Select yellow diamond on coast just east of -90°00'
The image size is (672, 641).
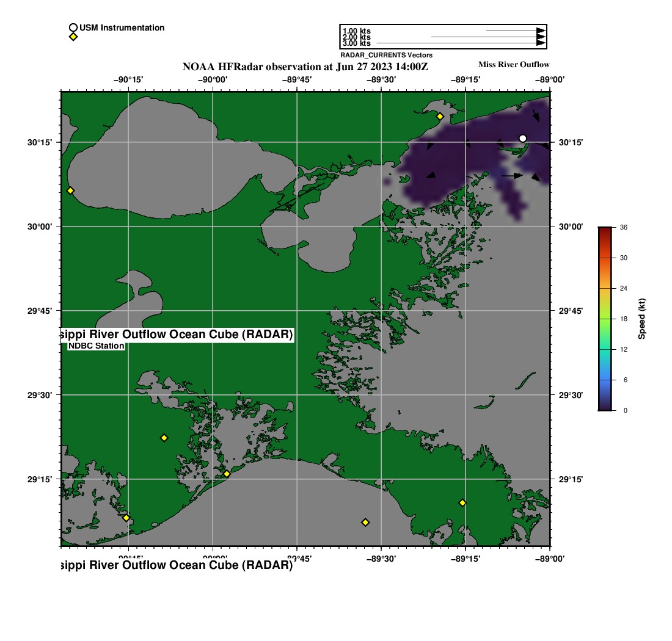[x=227, y=474]
